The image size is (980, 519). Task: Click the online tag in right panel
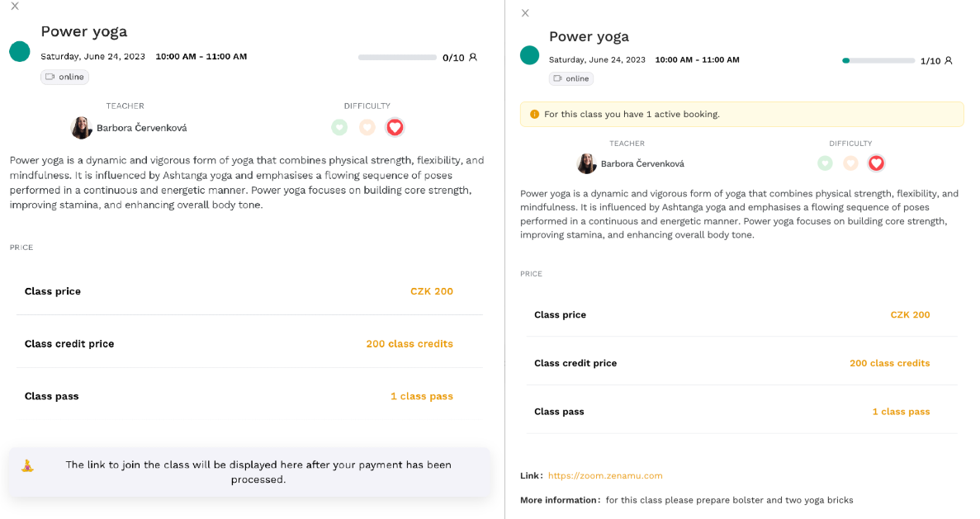[x=571, y=78]
